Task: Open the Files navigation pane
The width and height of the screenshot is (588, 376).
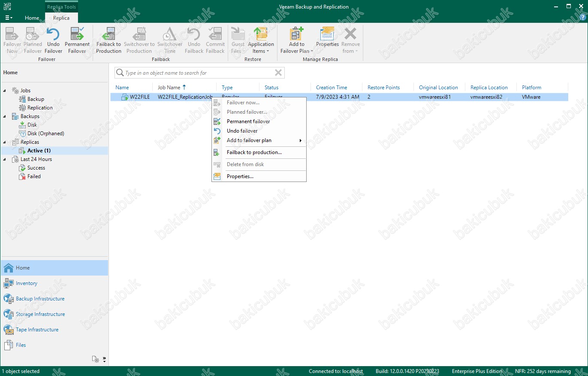Action: 54,345
